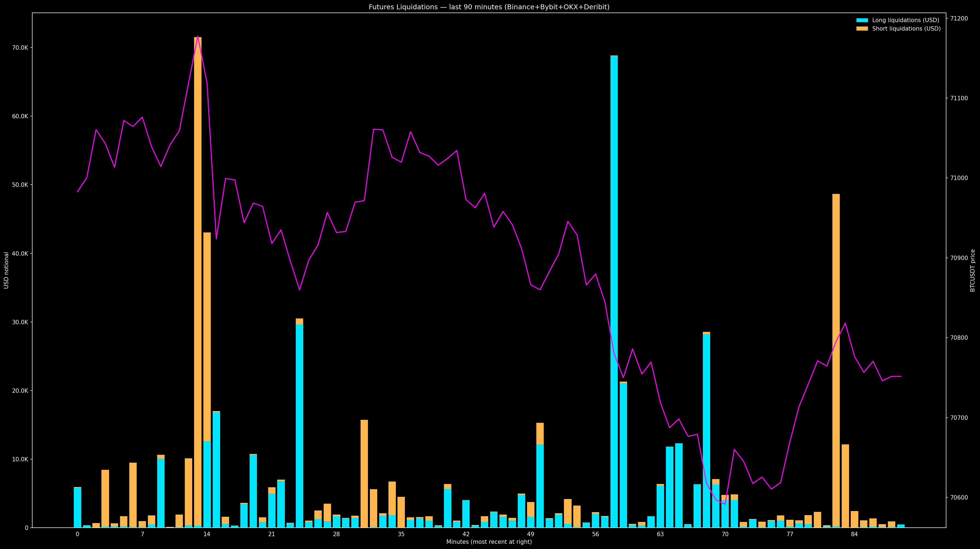
Task: Click the x-axis tick label 84
Action: (x=855, y=534)
